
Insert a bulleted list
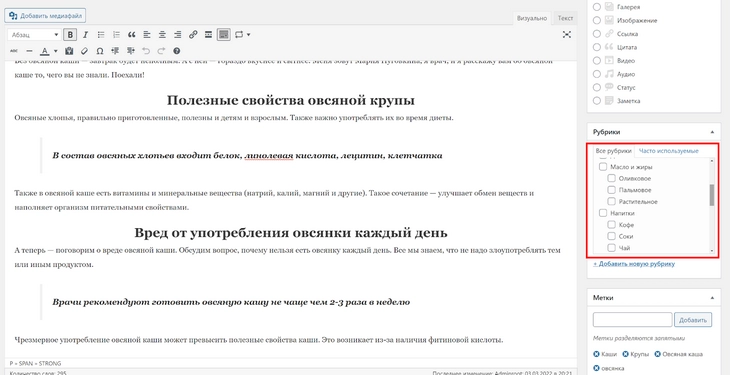click(101, 34)
